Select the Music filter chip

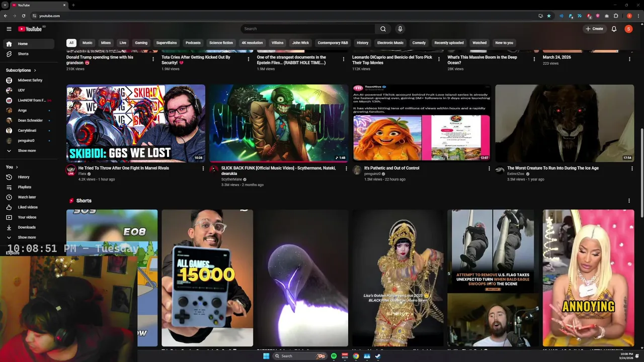(x=88, y=43)
